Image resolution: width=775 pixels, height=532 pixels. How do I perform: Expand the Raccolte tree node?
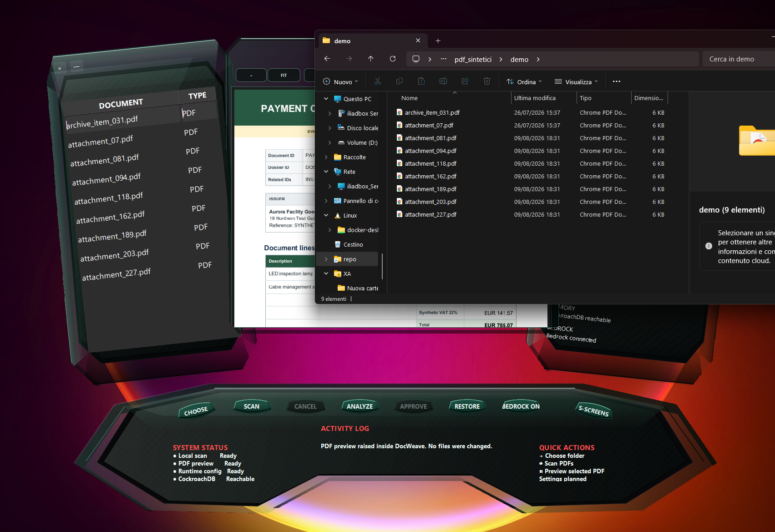click(326, 157)
